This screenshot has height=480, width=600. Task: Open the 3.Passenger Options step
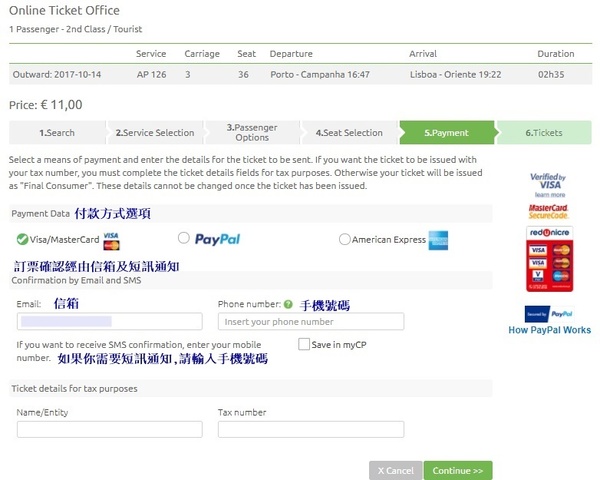[252, 132]
